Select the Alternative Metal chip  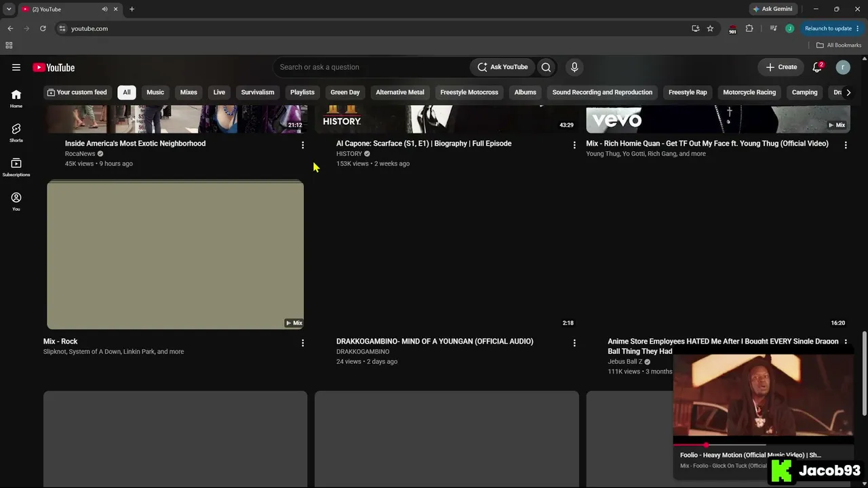click(400, 92)
